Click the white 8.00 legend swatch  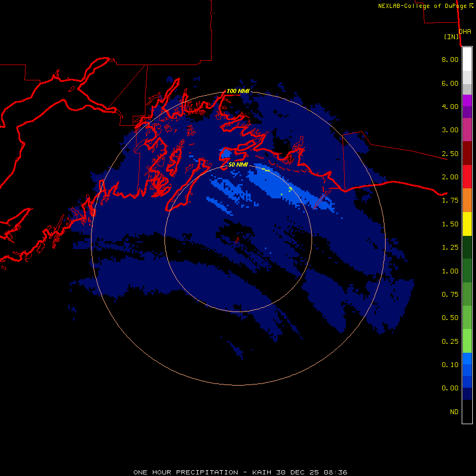(x=467, y=59)
